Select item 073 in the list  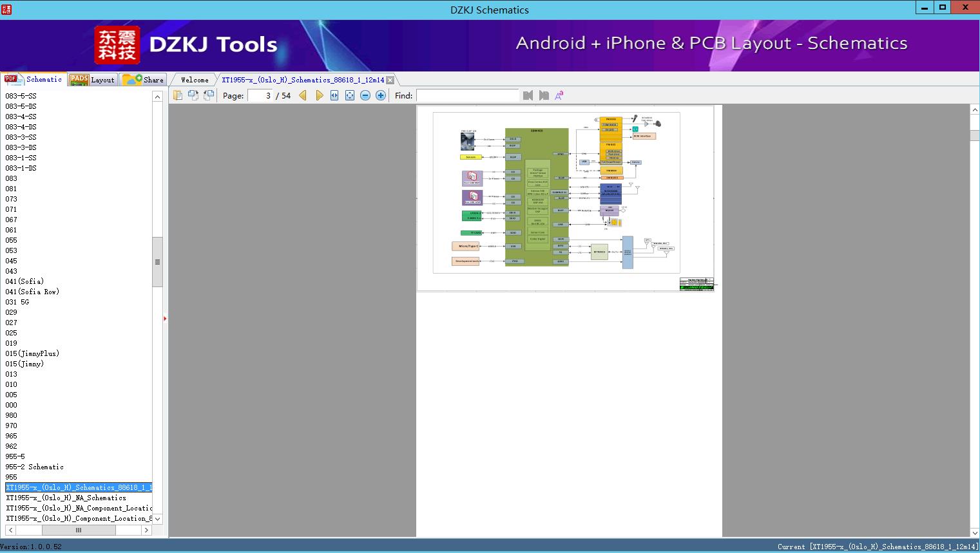tap(12, 199)
